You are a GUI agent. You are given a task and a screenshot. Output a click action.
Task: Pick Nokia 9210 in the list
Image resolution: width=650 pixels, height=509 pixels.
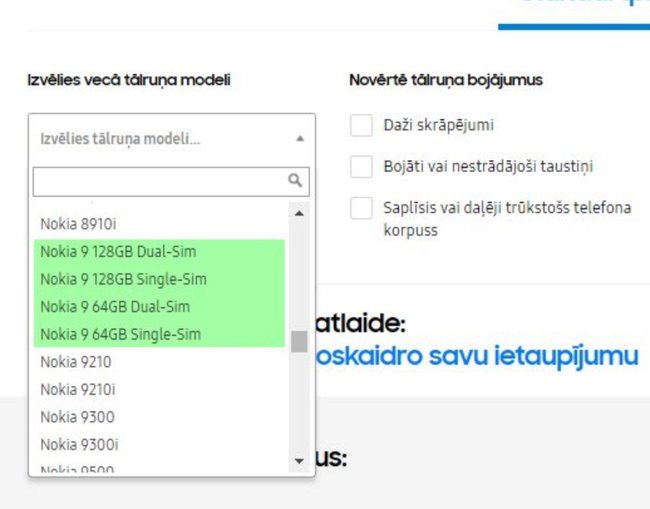160,362
